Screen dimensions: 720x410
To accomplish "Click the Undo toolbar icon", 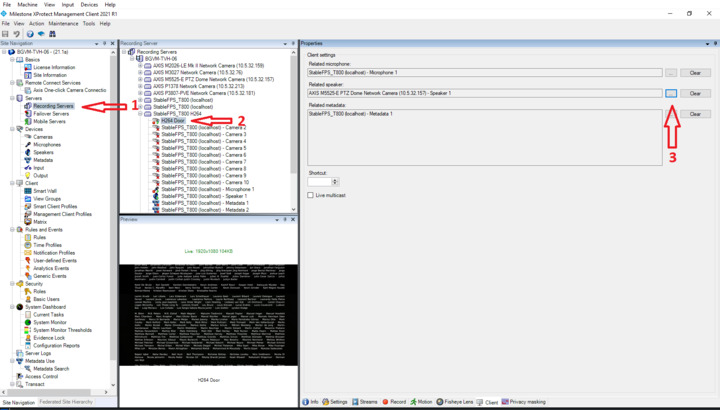I will 17,34.
